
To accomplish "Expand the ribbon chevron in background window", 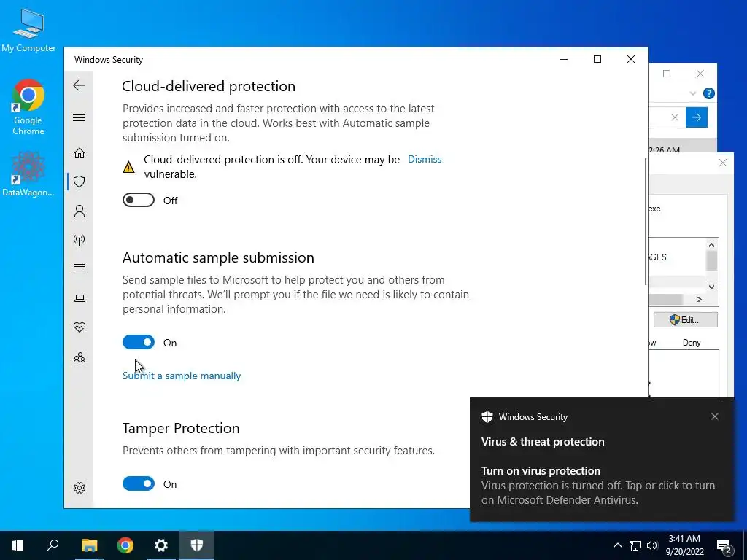I will [693, 93].
